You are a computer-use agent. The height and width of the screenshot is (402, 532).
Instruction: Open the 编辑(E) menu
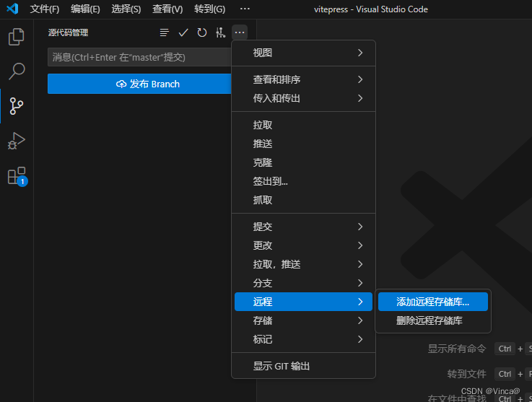pos(85,9)
